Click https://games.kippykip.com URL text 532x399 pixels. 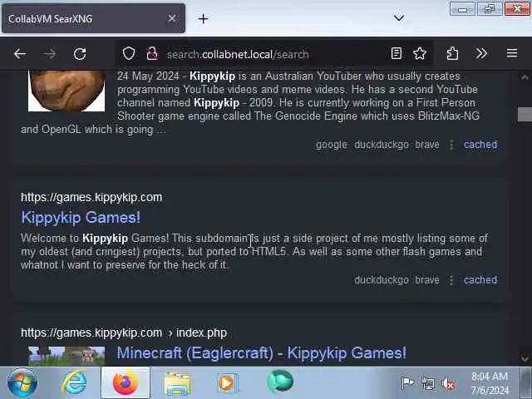pyautogui.click(x=91, y=198)
